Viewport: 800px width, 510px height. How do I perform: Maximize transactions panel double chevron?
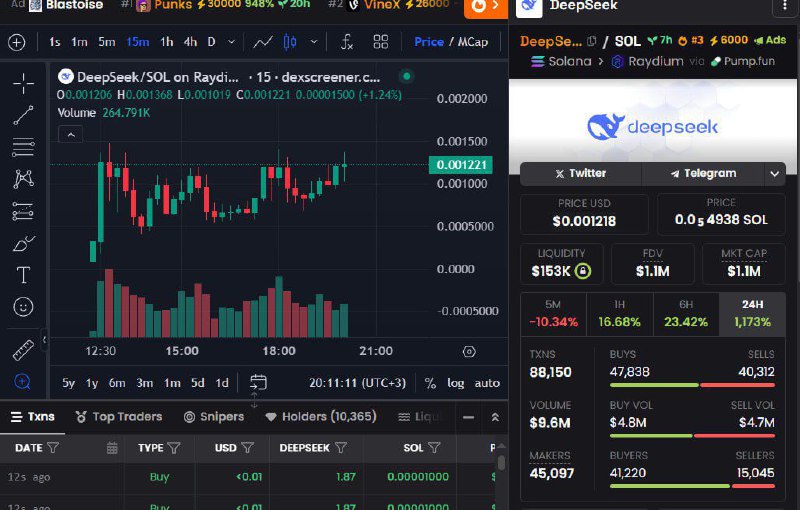[495, 417]
